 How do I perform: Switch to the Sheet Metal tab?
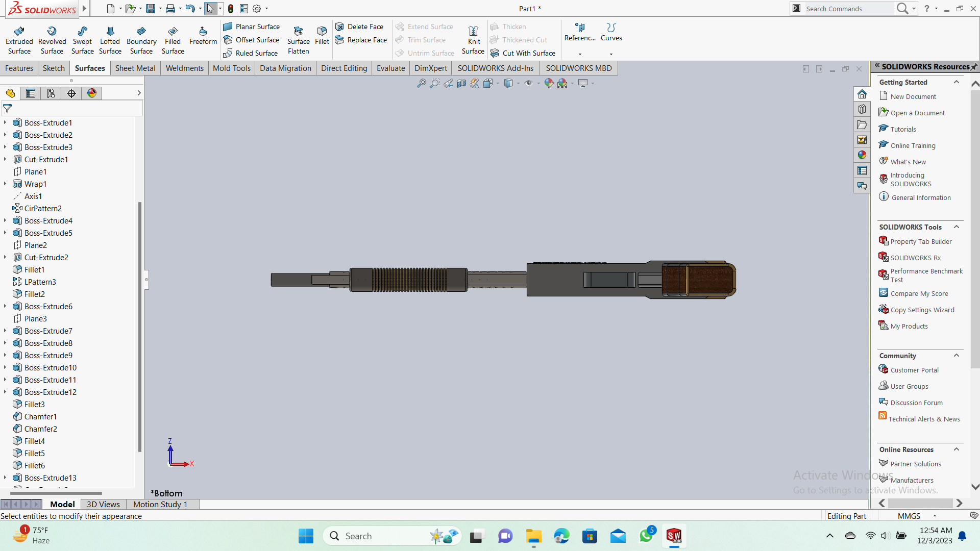coord(135,68)
